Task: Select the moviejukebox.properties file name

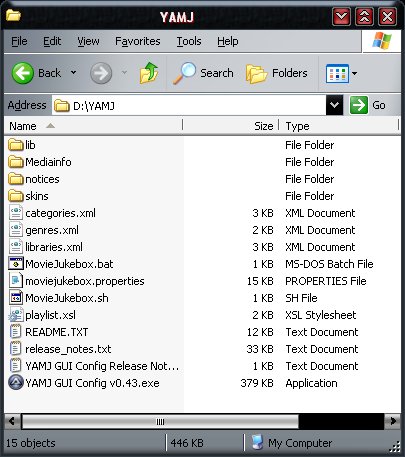Action: point(85,281)
